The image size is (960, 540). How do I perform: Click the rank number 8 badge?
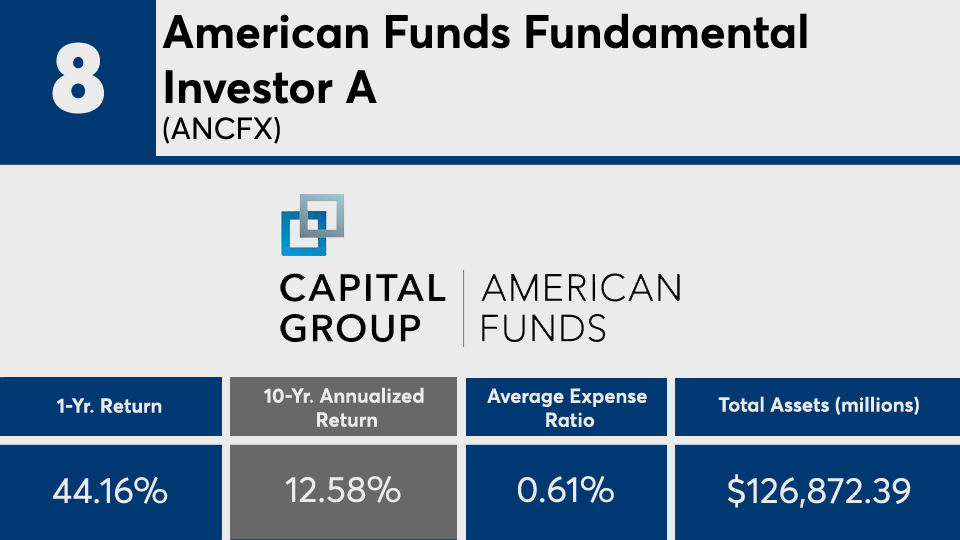[78, 78]
